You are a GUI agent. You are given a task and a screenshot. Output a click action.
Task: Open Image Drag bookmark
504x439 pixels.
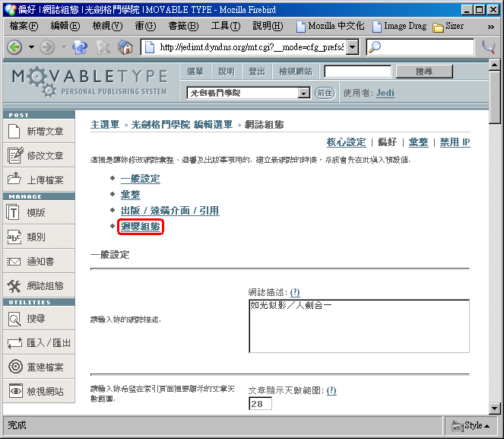point(400,26)
